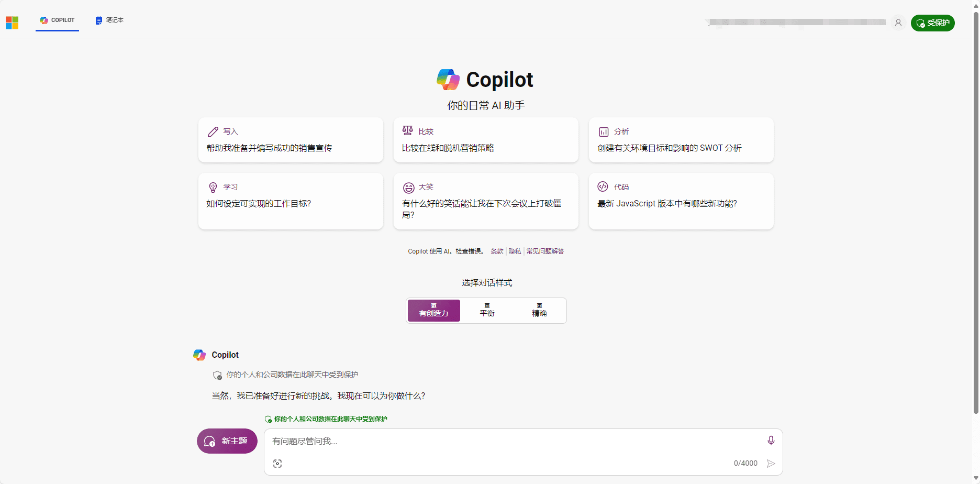The width and height of the screenshot is (980, 484).
Task: Click the Microsoft logo icon
Action: pos(12,23)
